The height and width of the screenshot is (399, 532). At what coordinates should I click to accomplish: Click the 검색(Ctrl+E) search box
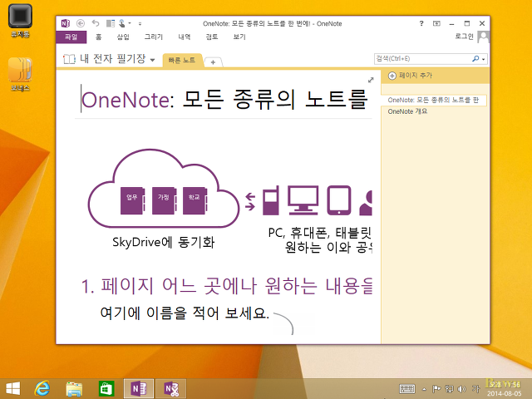coord(422,59)
